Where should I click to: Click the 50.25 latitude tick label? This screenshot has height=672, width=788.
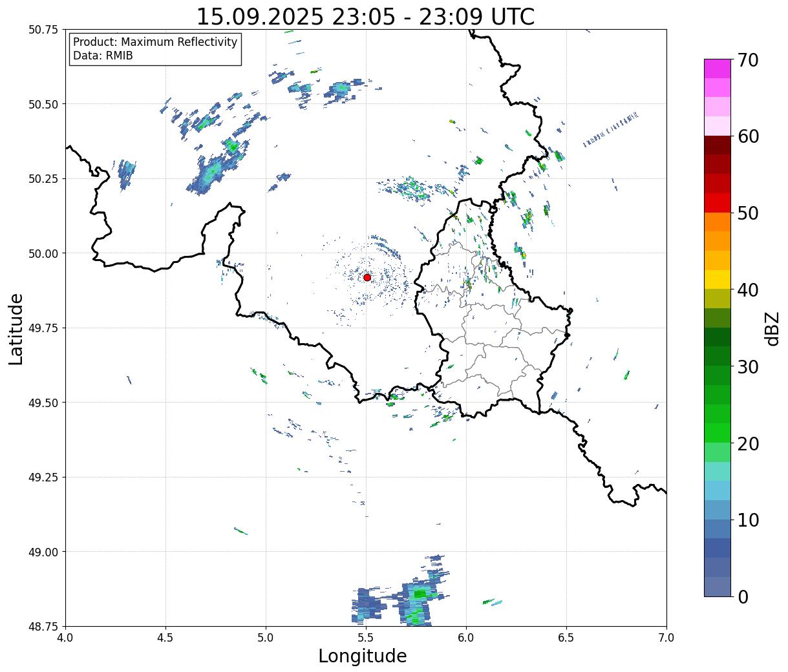pyautogui.click(x=43, y=179)
